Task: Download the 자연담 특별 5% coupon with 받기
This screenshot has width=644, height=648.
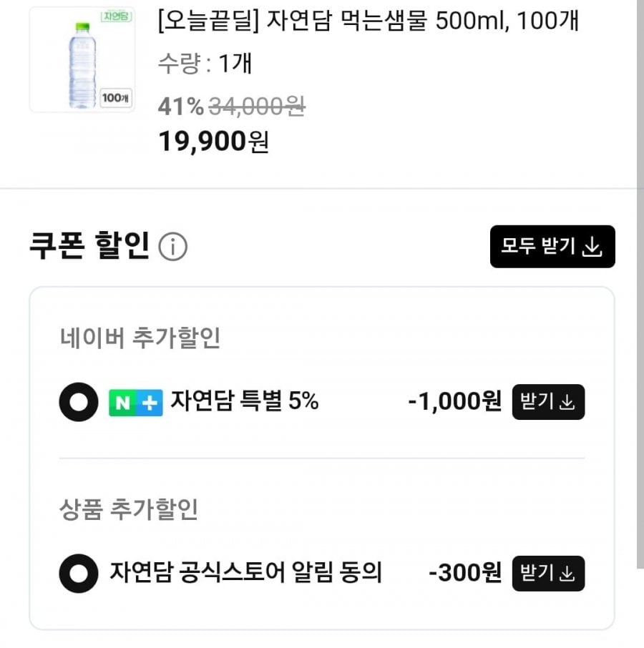Action: (x=548, y=402)
